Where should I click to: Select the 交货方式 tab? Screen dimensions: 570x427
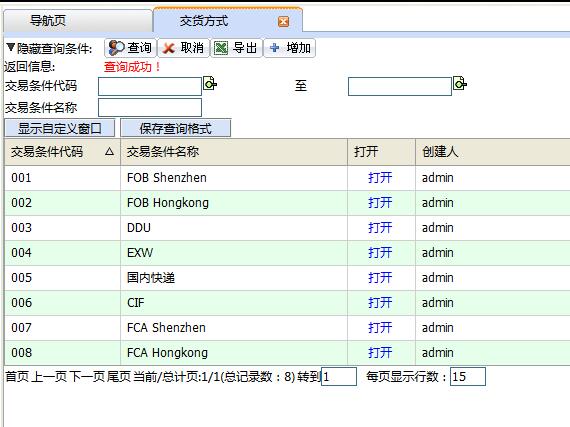228,21
